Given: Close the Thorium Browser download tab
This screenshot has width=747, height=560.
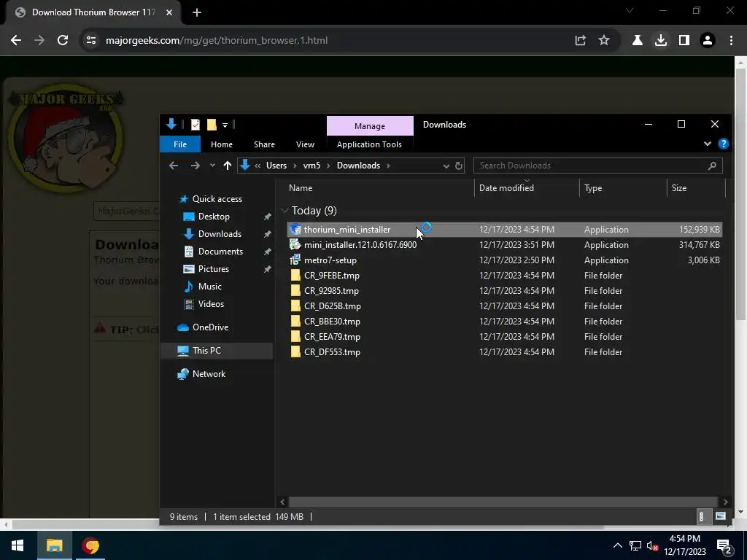Looking at the screenshot, I should [169, 12].
